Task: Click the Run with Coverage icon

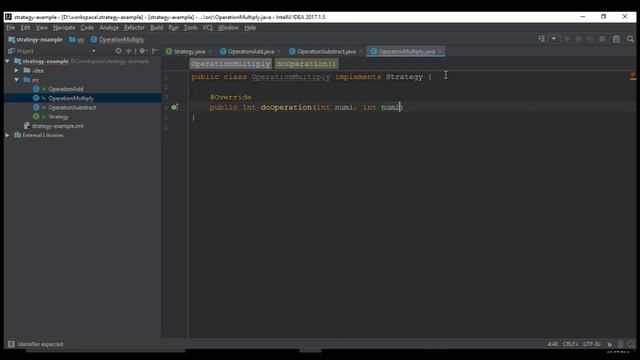Action: coord(590,39)
